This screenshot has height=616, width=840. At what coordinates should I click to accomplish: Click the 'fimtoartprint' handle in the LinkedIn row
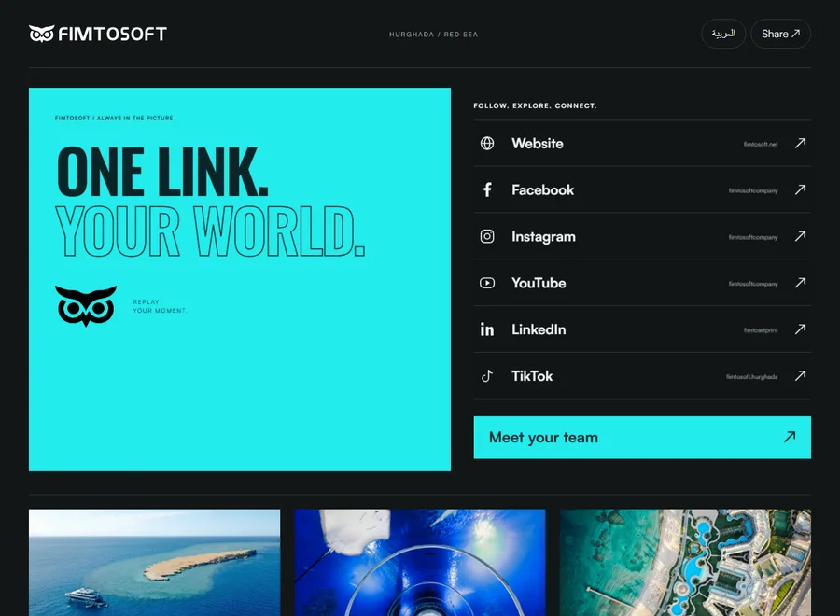pos(760,330)
